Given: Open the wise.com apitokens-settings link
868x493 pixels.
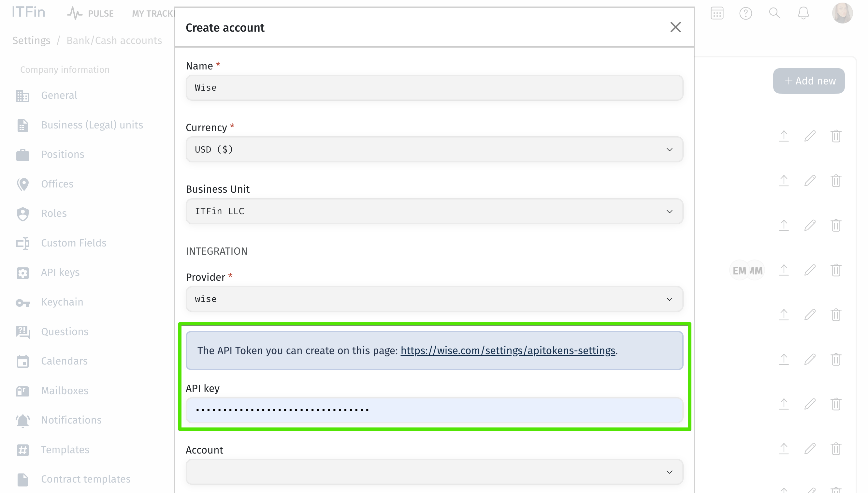Looking at the screenshot, I should pos(507,351).
